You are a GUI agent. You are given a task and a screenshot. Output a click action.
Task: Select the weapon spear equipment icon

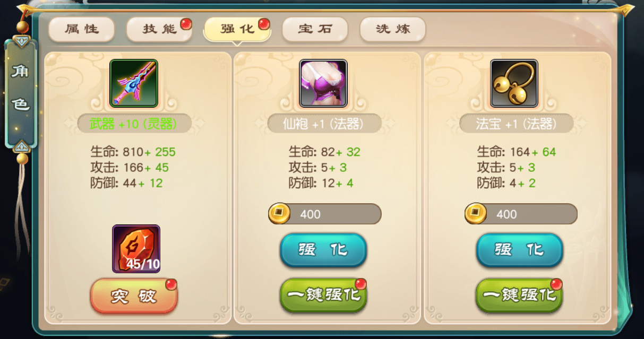click(x=134, y=83)
